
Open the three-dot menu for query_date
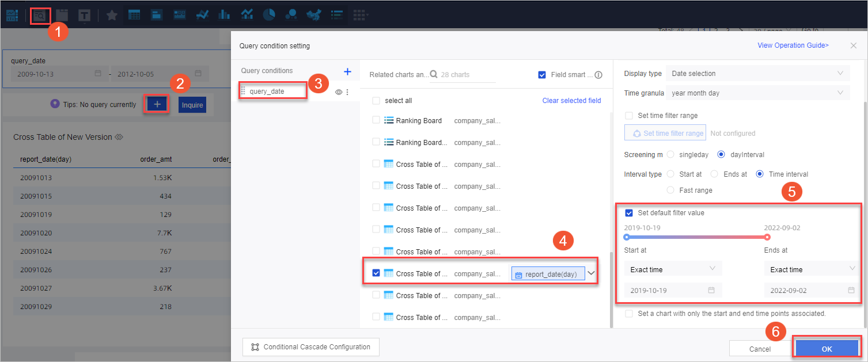pos(347,92)
